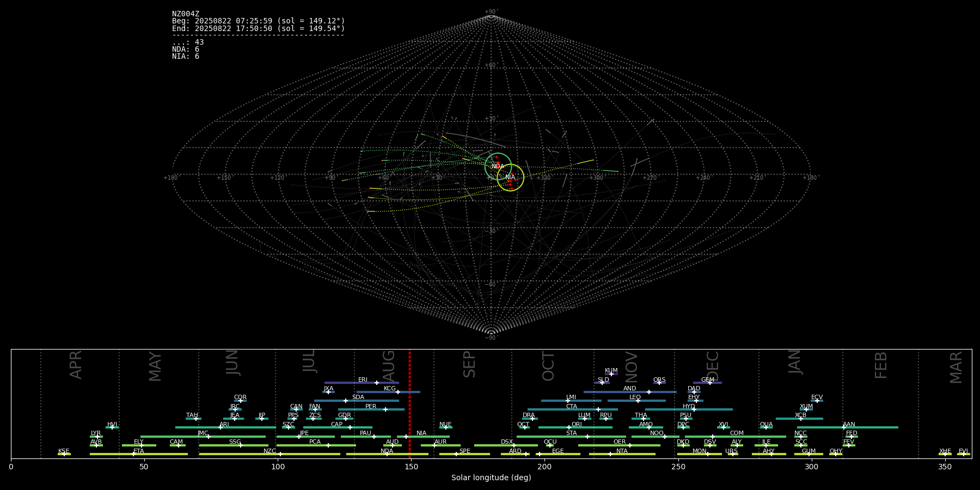Click the 'Solar longitude (deg)' axis title
The width and height of the screenshot is (980, 490).
tap(491, 477)
